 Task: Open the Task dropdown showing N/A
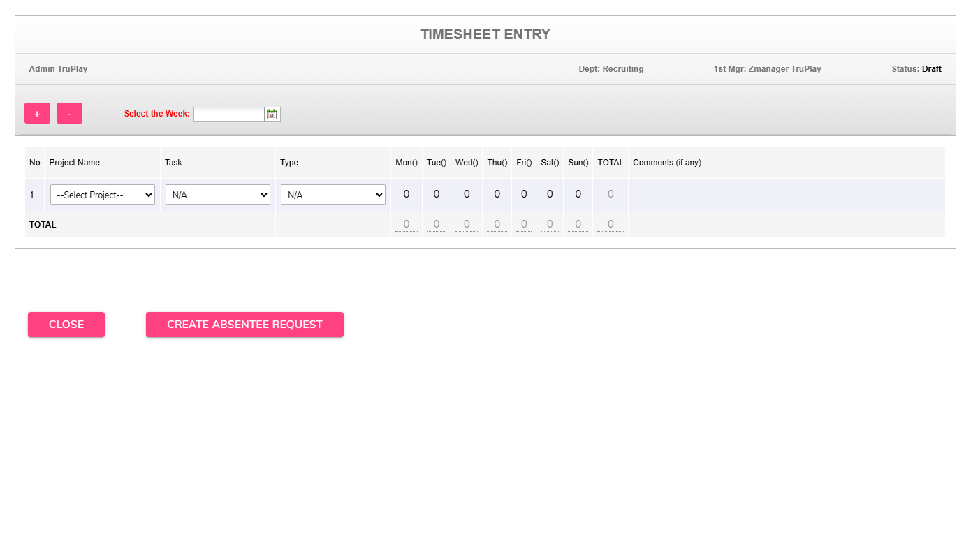[217, 195]
